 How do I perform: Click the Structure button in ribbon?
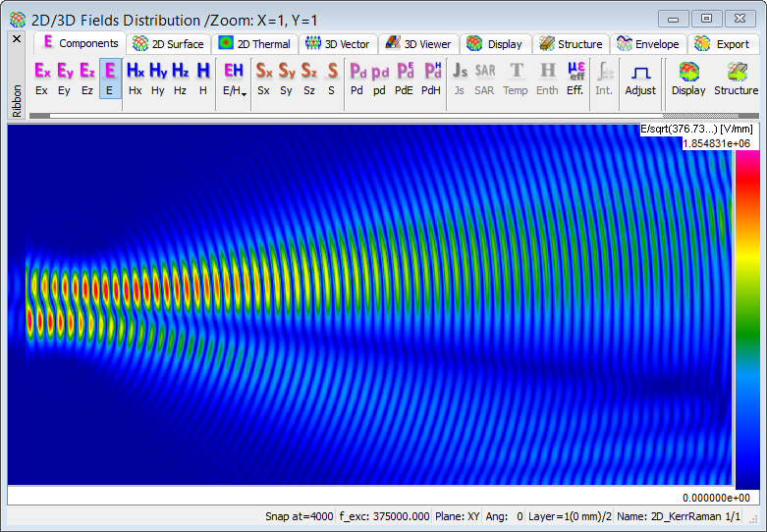pos(736,78)
